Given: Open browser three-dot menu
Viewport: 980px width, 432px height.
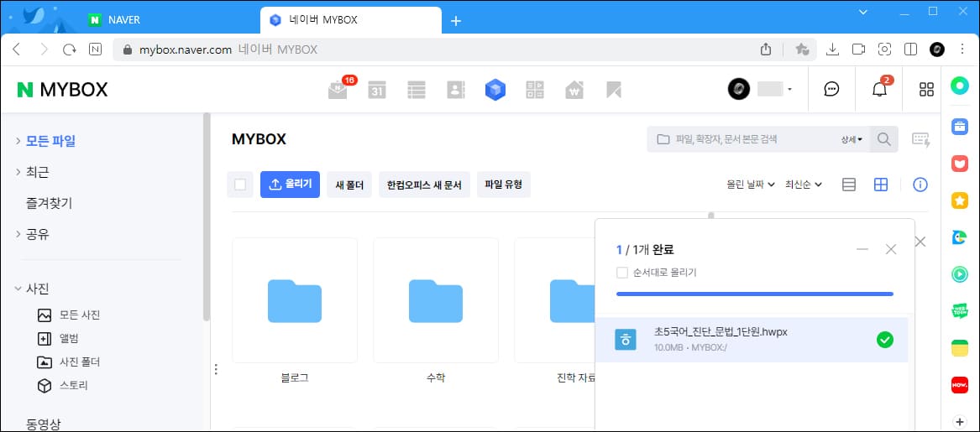Looking at the screenshot, I should (x=963, y=50).
